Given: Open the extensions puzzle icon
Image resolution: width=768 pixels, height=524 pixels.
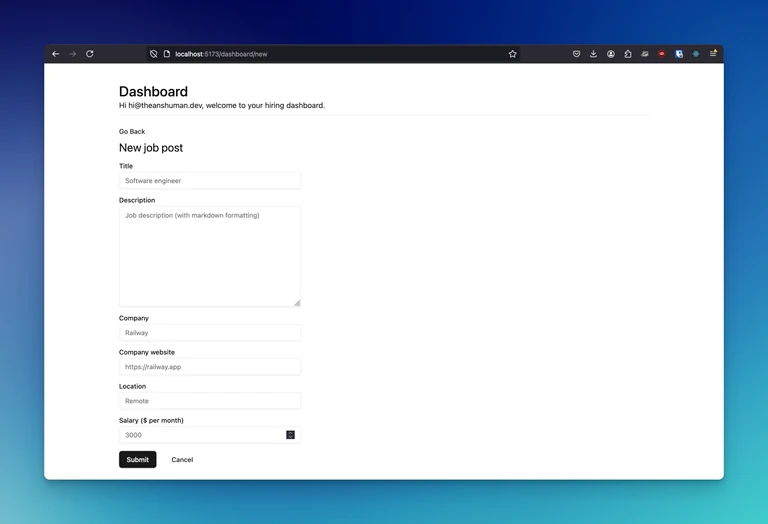Looking at the screenshot, I should 628,54.
